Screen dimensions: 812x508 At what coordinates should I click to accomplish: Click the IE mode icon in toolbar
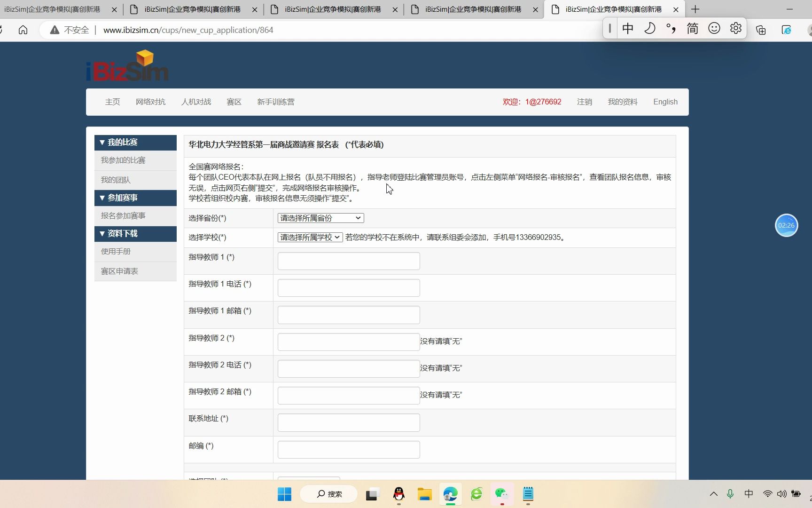[786, 30]
